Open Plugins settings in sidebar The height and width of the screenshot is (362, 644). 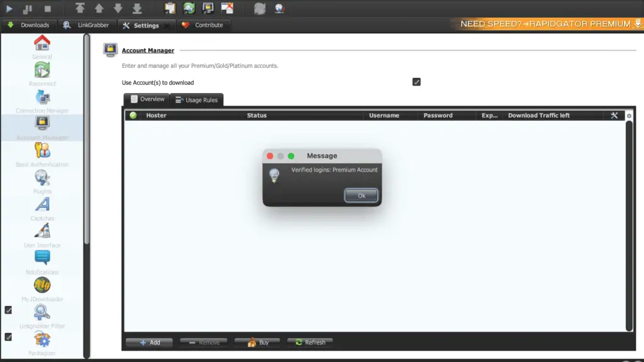click(x=42, y=182)
